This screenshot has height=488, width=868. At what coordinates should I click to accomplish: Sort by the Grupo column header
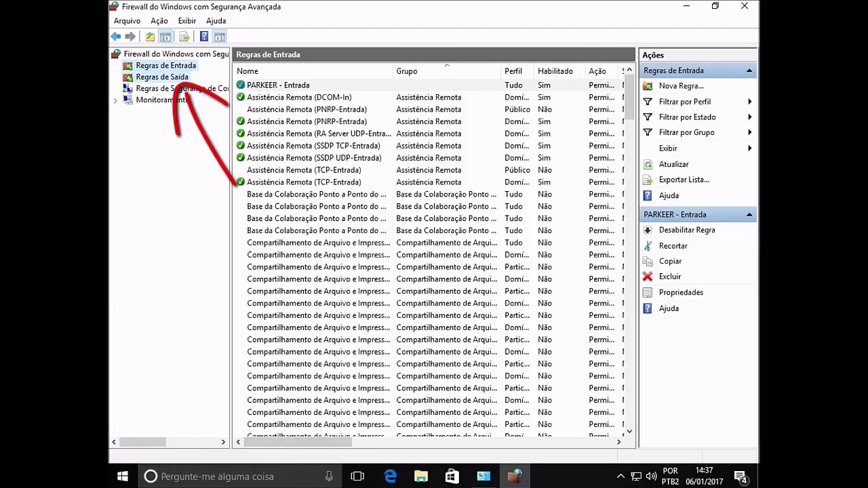point(447,71)
